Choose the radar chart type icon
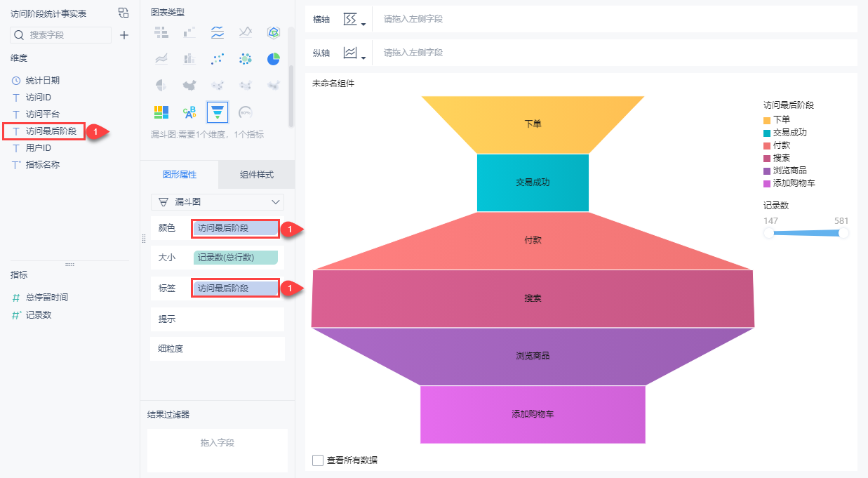Screen dimensions: 868x478 click(274, 32)
